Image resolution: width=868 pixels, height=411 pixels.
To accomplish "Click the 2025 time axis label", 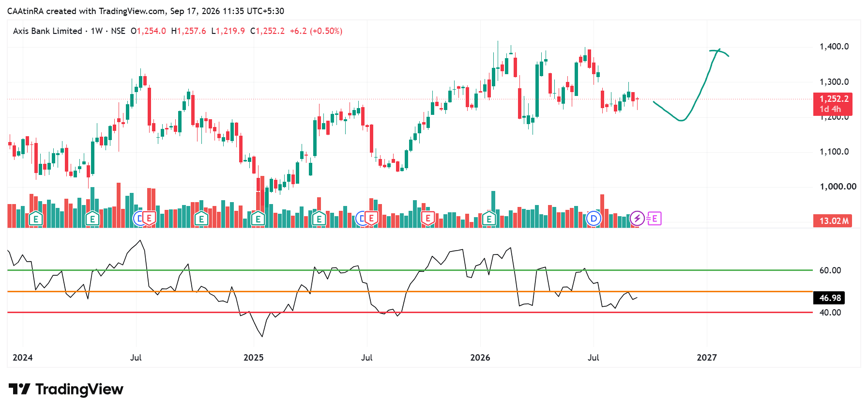I will point(254,358).
